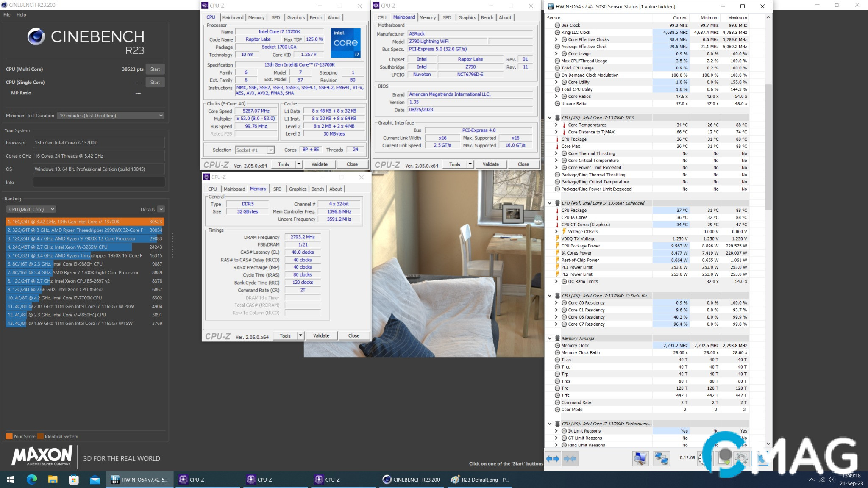Open HWiNFO sensor settings gear icon
Screen dimensions: 868x488
click(x=741, y=458)
